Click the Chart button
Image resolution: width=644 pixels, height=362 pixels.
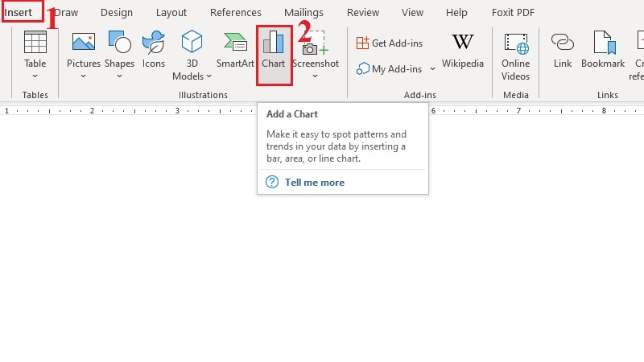tap(274, 55)
